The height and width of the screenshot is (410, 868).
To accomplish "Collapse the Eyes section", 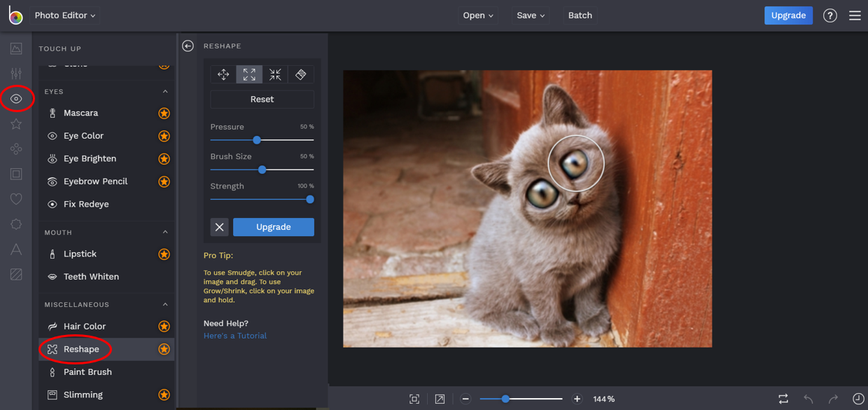I will 165,92.
